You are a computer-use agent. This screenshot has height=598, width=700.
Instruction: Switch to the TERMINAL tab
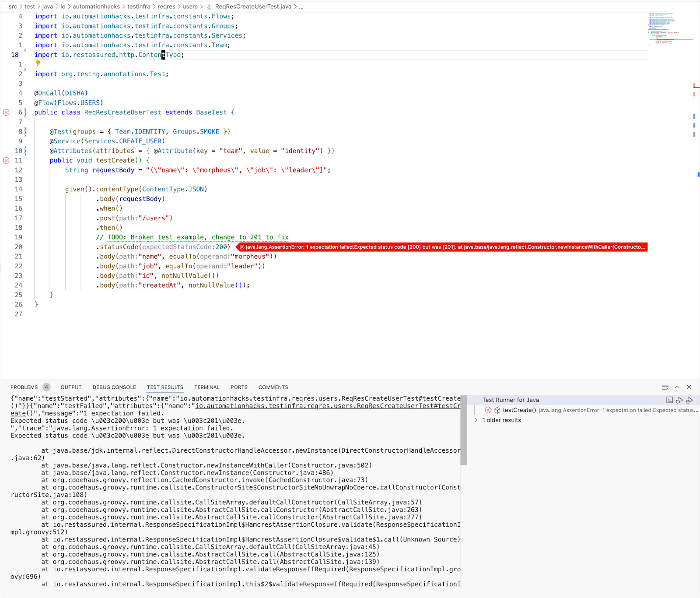(206, 387)
